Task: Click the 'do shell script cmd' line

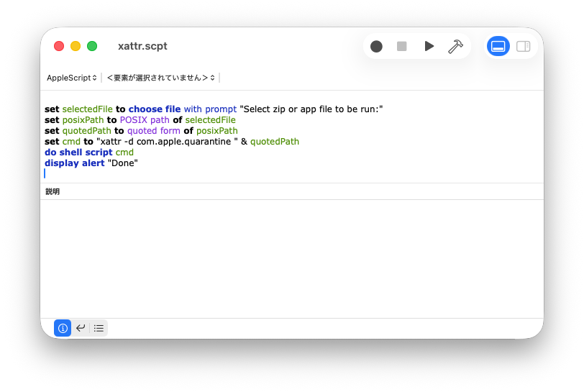Action: click(x=89, y=152)
